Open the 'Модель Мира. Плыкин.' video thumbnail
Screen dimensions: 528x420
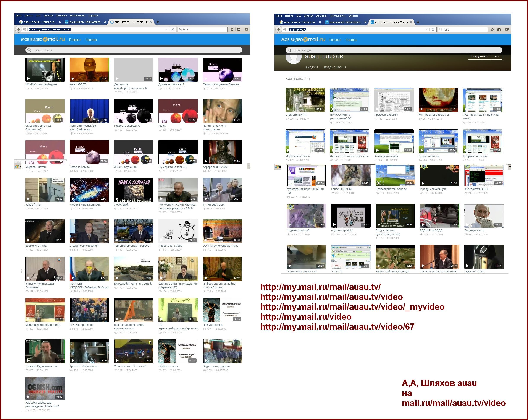pos(89,190)
